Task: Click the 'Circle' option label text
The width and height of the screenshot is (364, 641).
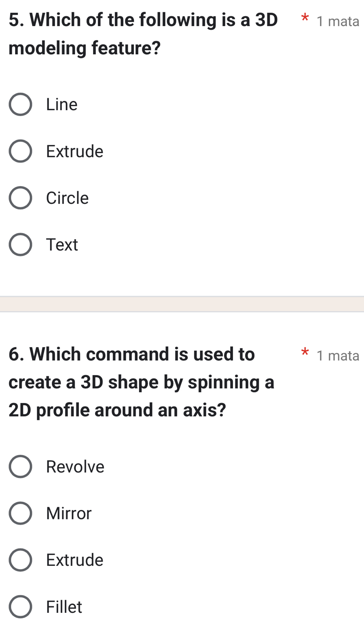Action: coord(67,198)
